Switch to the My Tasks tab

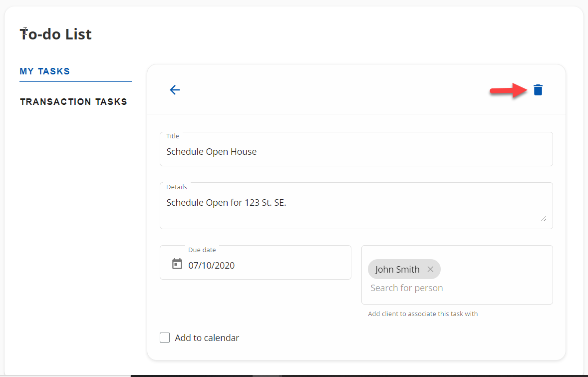coord(45,71)
